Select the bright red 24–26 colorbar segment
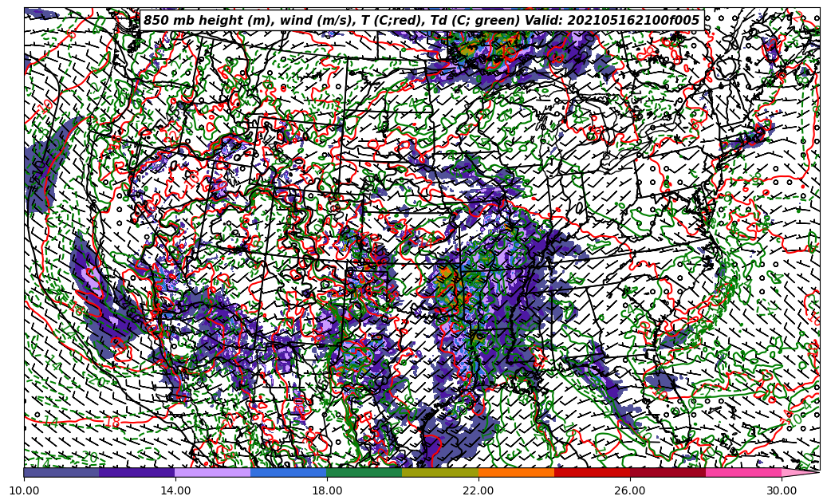Screen dimensions: 827x504 [592, 472]
